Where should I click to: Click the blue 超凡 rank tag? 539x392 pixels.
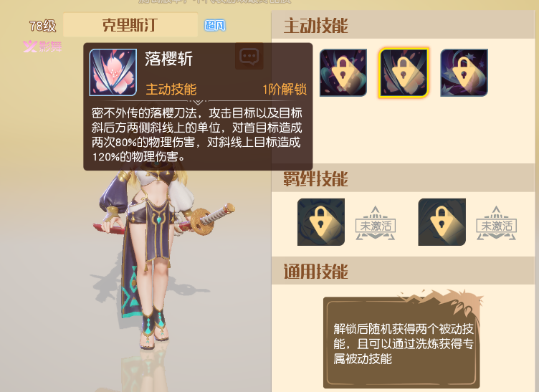point(215,25)
